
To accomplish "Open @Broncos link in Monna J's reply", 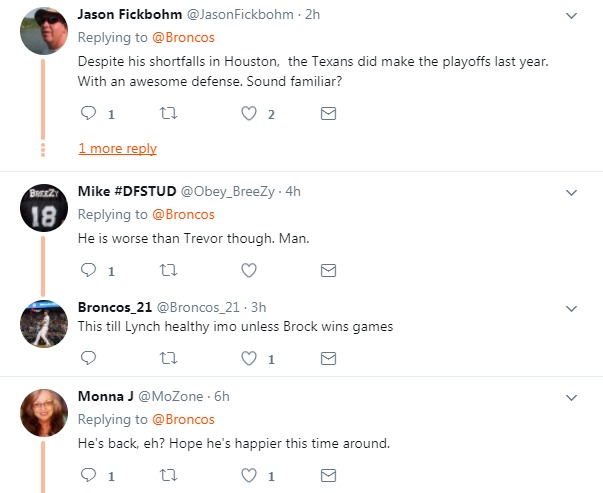I will pos(182,419).
